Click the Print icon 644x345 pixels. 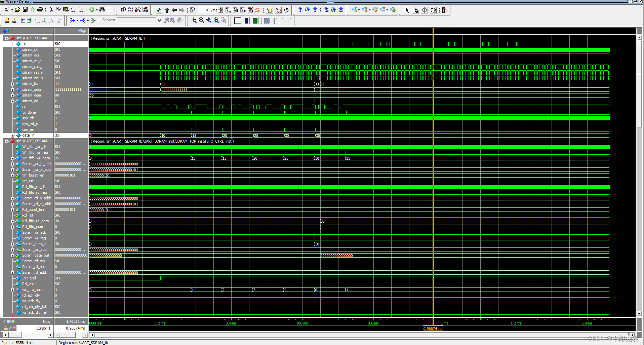(x=40, y=10)
